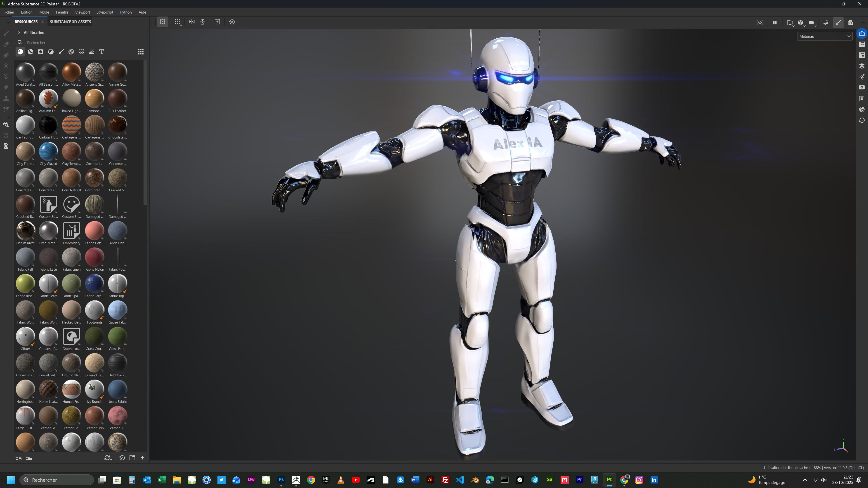Close the Ressources tab

click(x=42, y=22)
